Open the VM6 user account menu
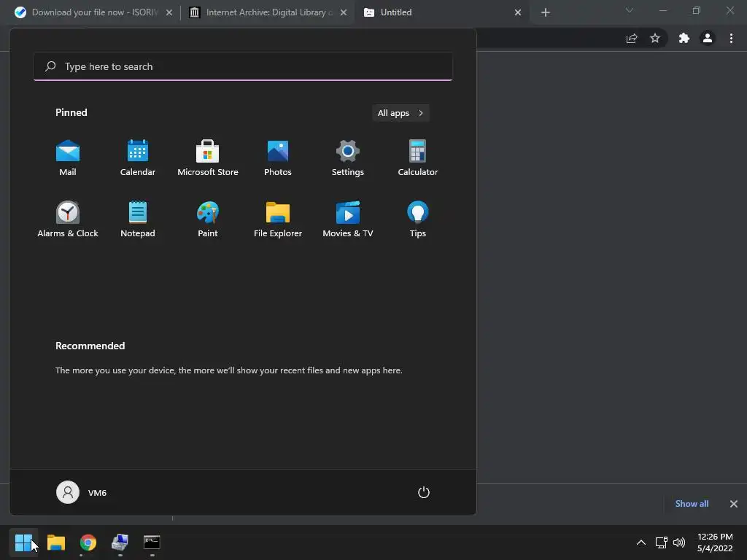Image resolution: width=747 pixels, height=560 pixels. 82,492
